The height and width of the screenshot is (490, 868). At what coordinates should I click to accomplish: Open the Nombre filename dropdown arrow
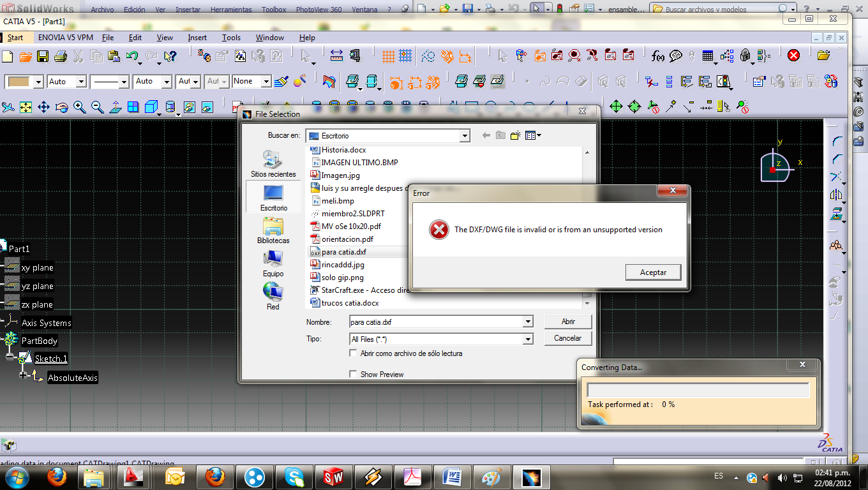(528, 322)
